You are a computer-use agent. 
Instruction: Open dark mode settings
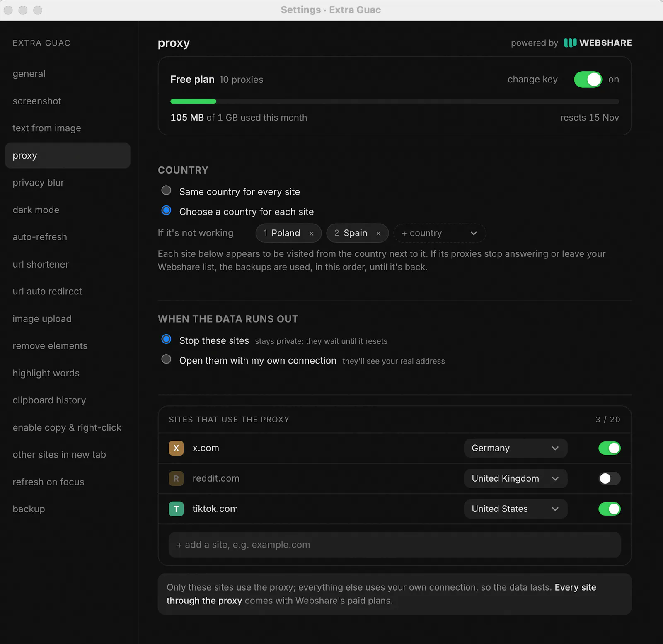tap(68, 210)
